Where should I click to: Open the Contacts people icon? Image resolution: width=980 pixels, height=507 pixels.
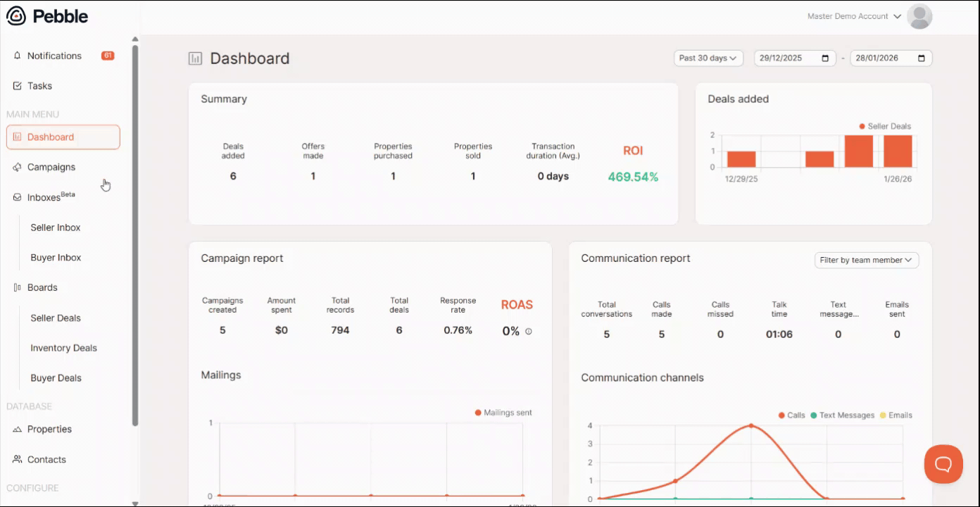18,459
